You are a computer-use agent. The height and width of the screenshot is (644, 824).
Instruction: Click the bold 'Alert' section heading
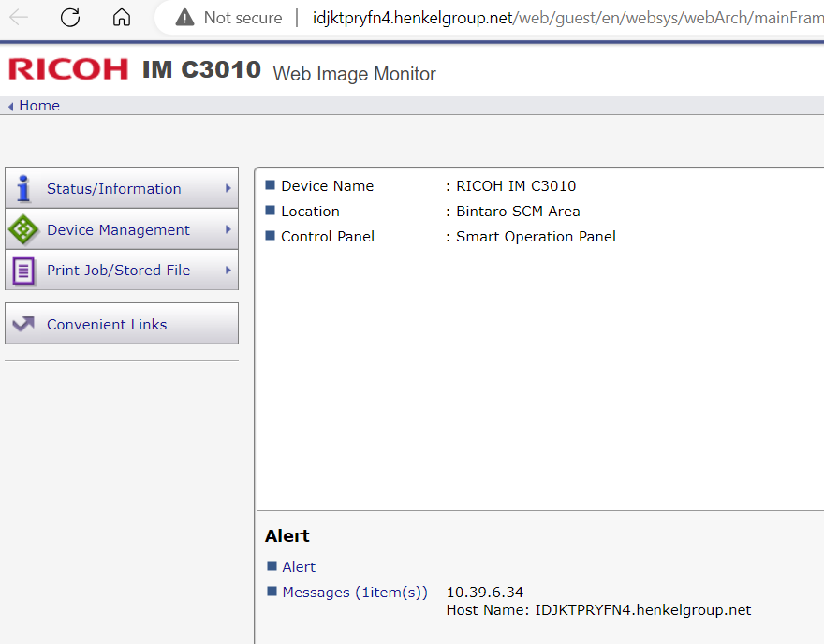287,535
